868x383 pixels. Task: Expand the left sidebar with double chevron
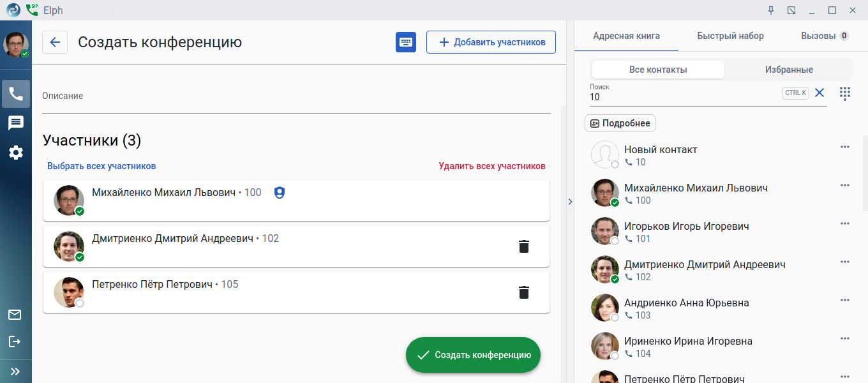15,371
